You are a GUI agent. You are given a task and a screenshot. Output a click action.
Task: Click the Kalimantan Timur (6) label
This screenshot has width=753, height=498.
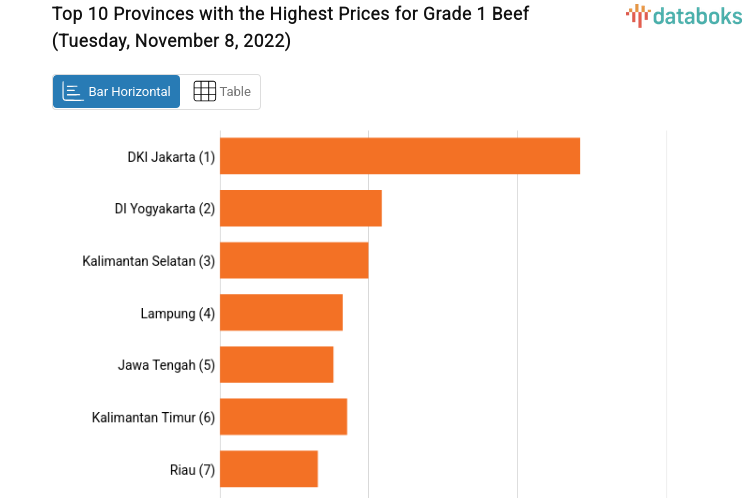153,417
